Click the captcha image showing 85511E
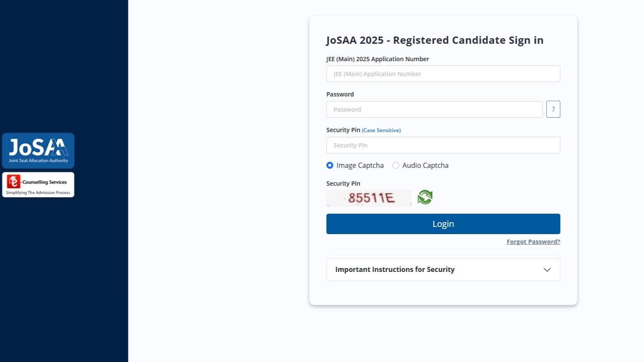The width and height of the screenshot is (644, 362). pos(369,198)
